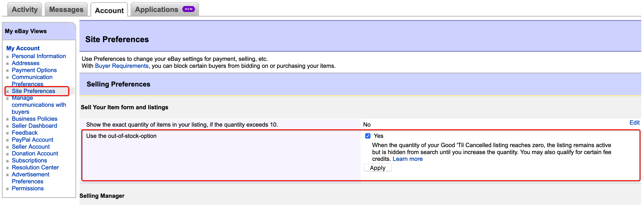Open Permissions link
The height and width of the screenshot is (205, 644).
[x=28, y=189]
